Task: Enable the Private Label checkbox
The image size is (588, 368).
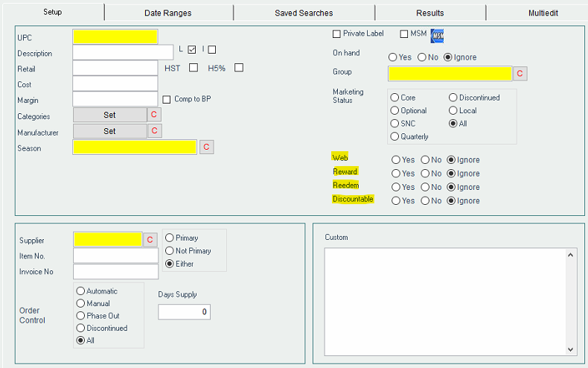Action: (336, 34)
